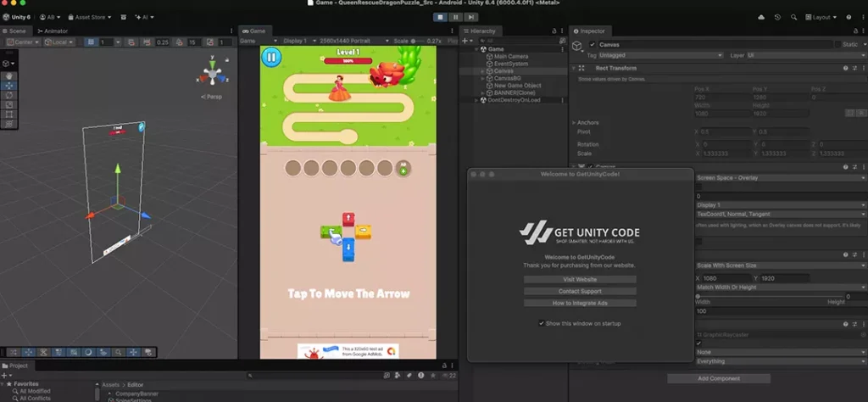Select the Transform tool in Scene toolbar
This screenshot has height=402, width=868.
[x=8, y=124]
